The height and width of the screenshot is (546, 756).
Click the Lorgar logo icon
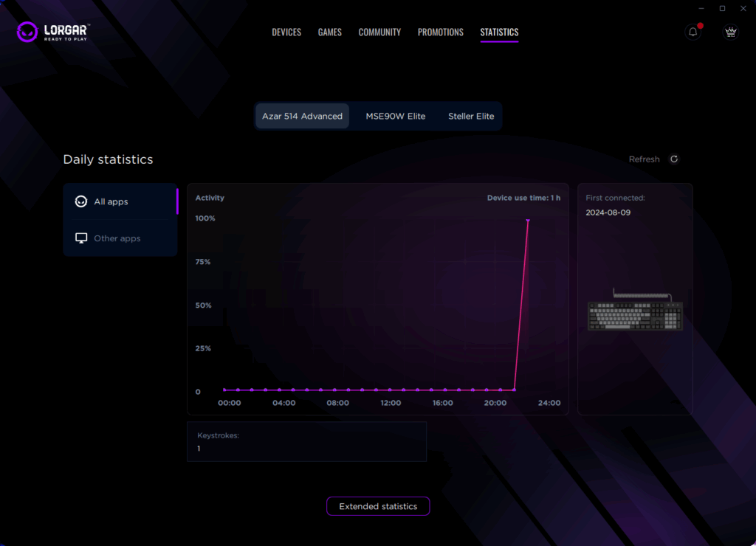tap(27, 32)
